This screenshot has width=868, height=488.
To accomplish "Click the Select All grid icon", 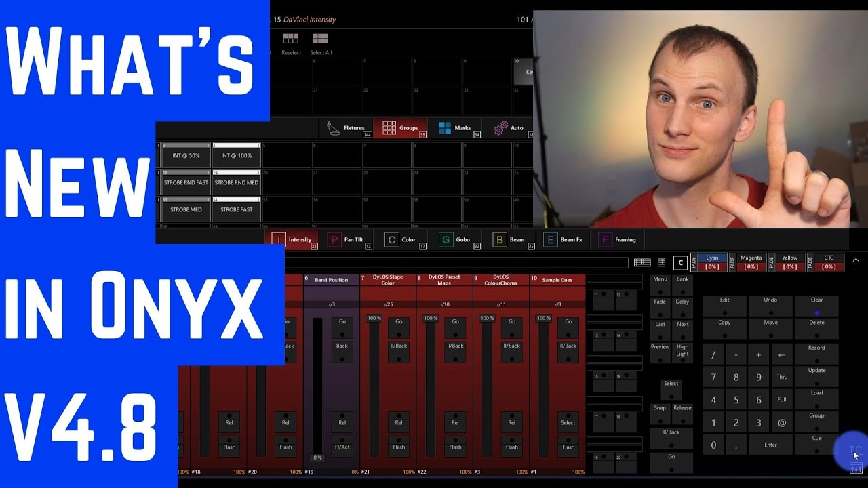I will [321, 39].
